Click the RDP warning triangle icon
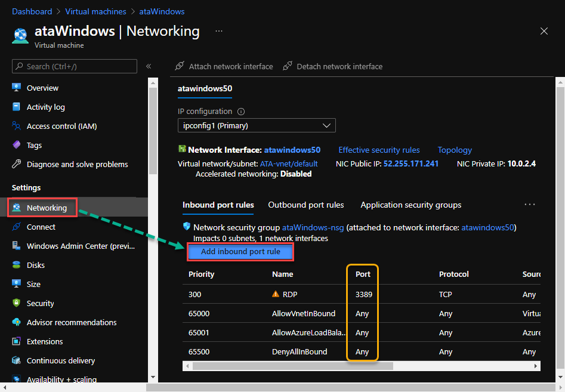 coord(275,294)
